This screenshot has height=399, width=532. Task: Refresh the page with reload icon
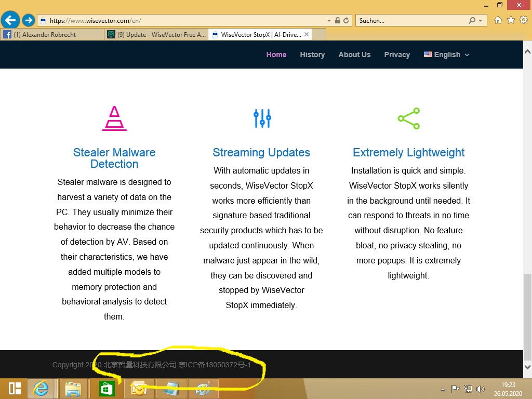coord(346,20)
